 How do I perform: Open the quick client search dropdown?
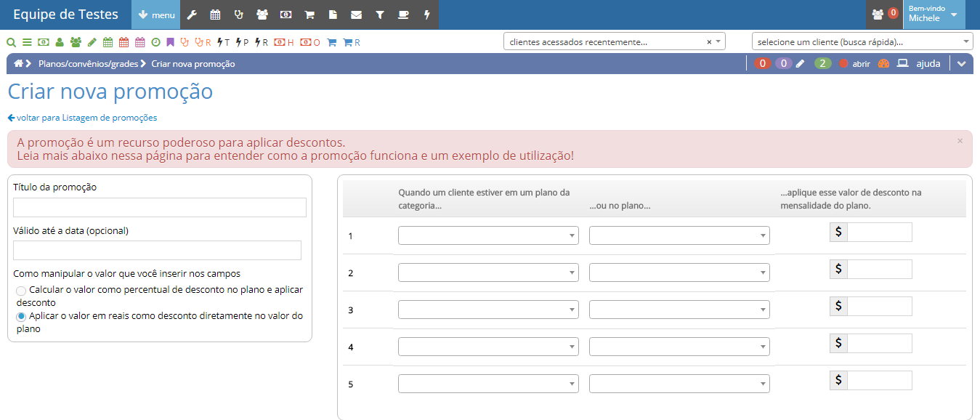coord(862,42)
